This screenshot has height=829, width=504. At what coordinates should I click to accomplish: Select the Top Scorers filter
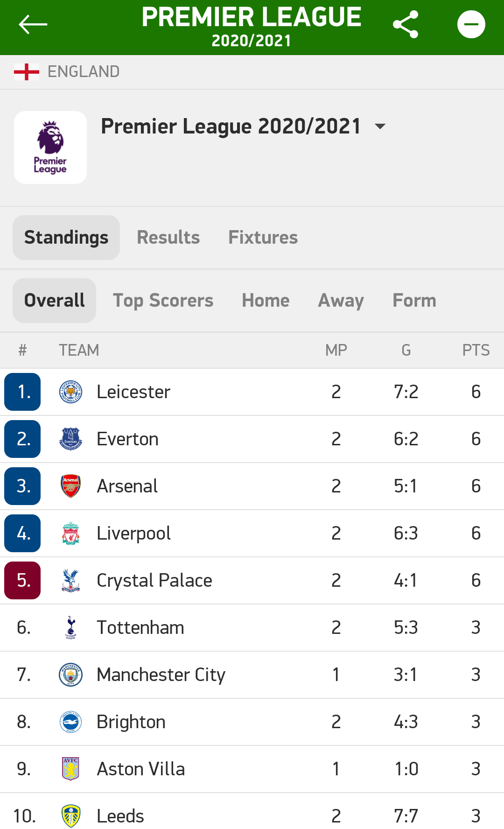[163, 301]
